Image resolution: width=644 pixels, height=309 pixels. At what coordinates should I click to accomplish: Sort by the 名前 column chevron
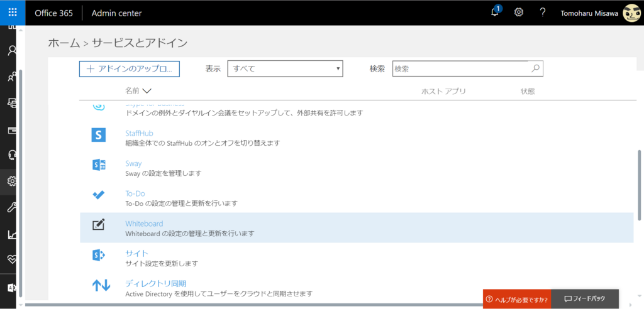[x=146, y=91]
